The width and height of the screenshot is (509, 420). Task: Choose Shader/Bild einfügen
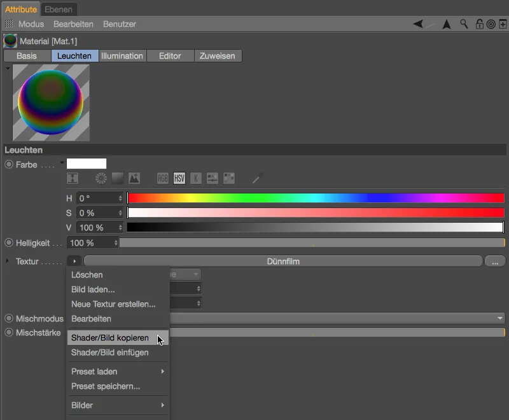point(118,353)
